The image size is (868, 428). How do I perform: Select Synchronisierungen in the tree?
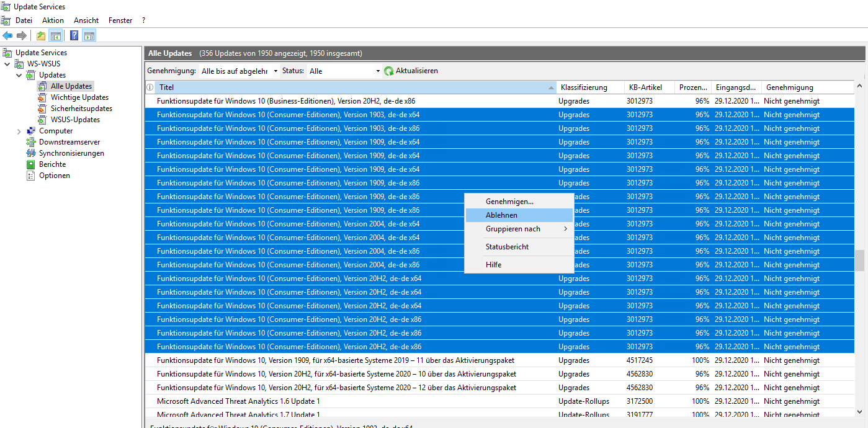click(x=71, y=153)
